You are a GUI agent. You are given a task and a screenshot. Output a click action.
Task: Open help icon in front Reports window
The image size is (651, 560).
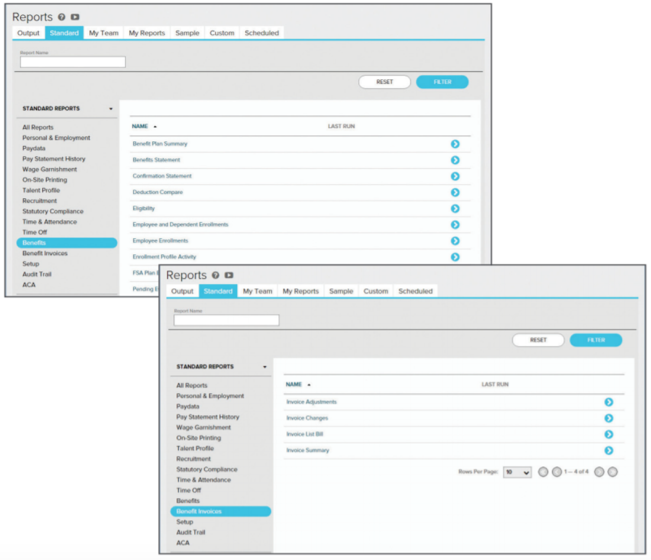click(215, 275)
